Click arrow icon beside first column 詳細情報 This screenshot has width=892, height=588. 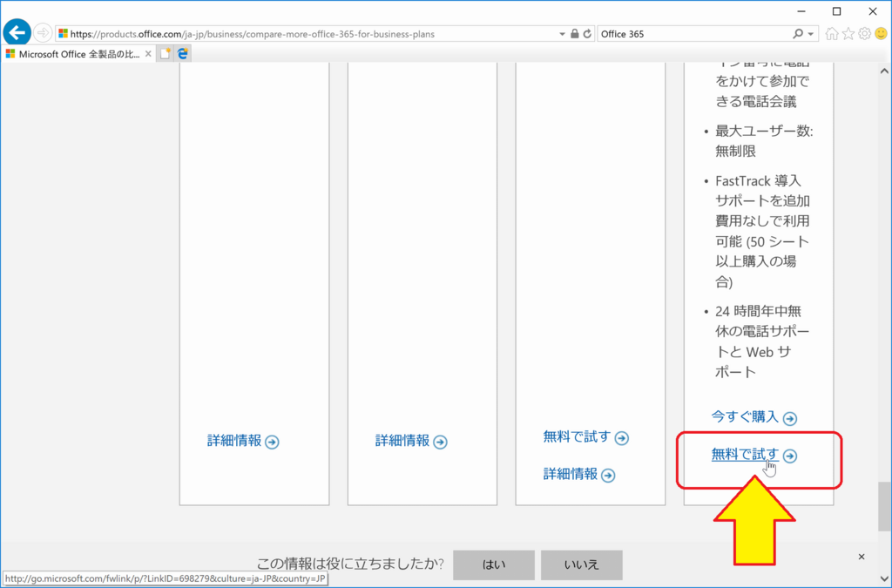point(272,442)
